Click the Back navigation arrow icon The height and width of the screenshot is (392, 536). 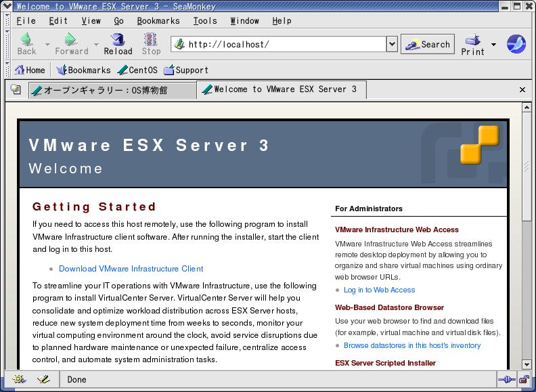(26, 39)
